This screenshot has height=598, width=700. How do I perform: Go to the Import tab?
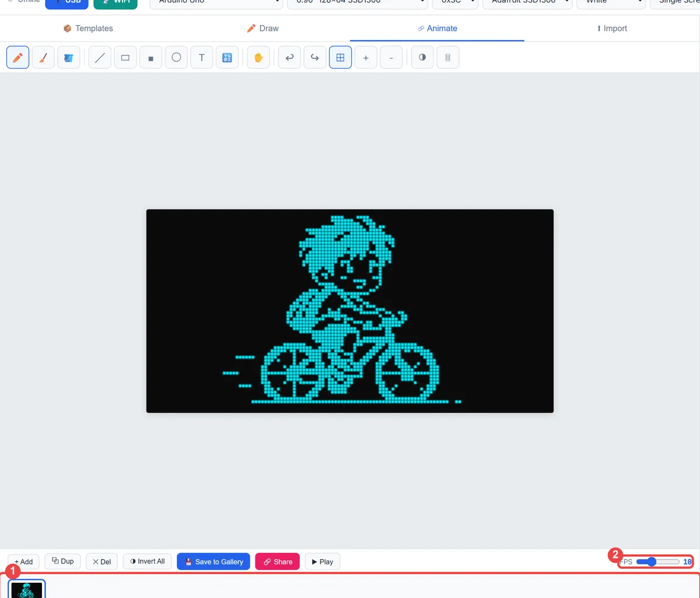point(612,28)
